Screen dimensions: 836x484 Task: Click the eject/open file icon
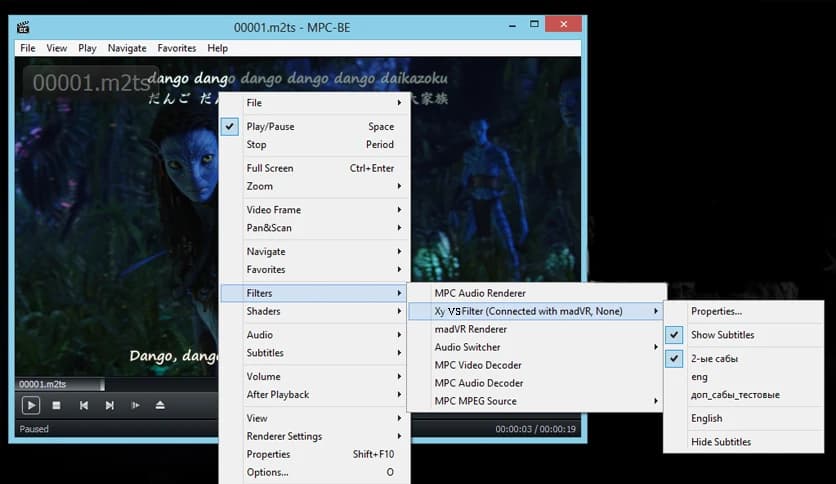(160, 406)
